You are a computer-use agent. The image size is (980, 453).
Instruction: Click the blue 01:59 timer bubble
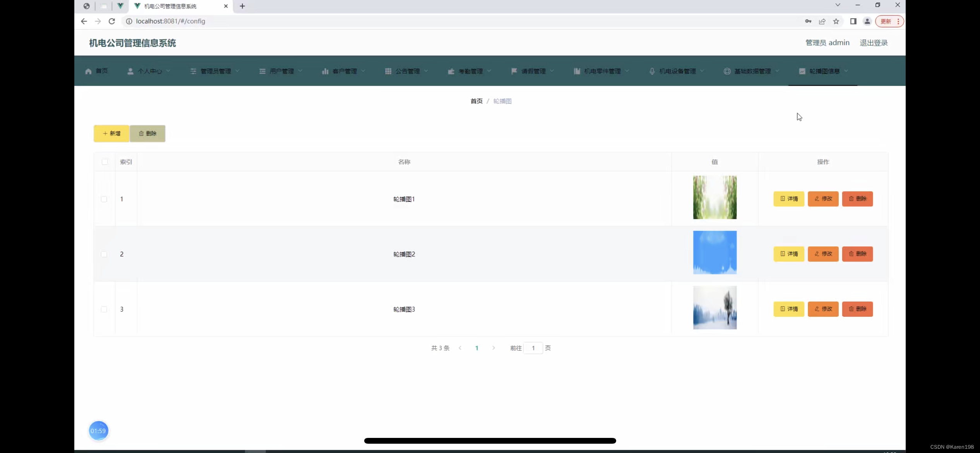tap(98, 431)
